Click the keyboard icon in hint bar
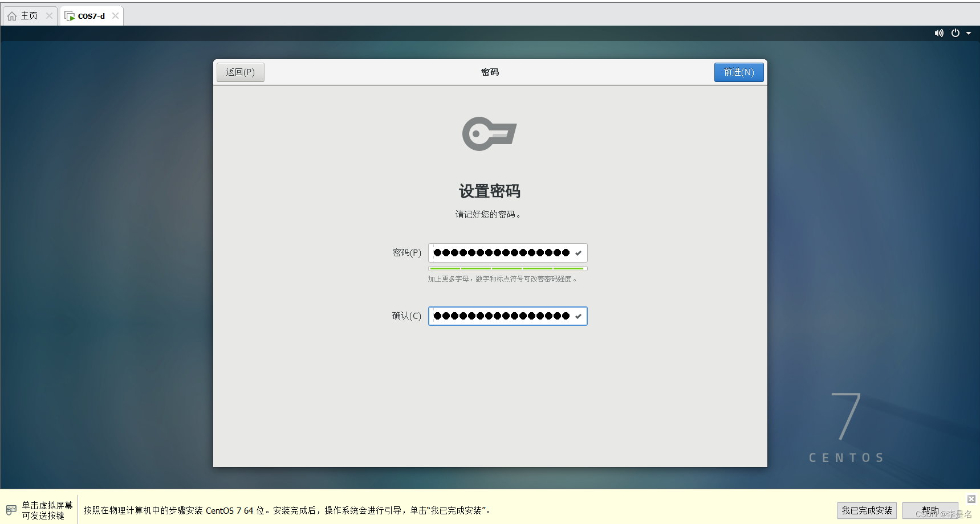Screen dimensions: 980x524 (x=11, y=510)
